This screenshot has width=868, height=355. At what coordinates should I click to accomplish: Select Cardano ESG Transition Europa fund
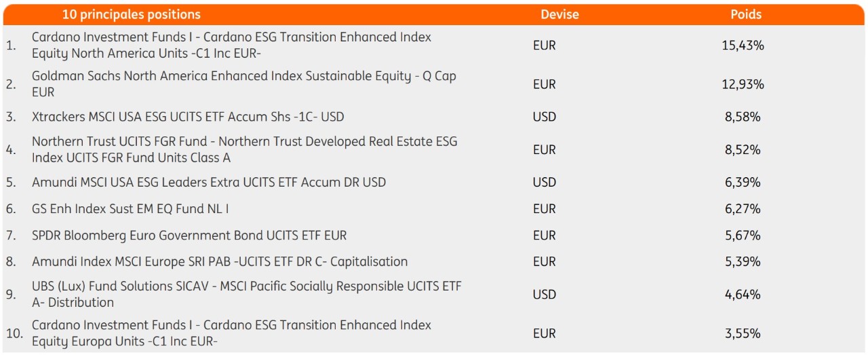[x=231, y=333]
